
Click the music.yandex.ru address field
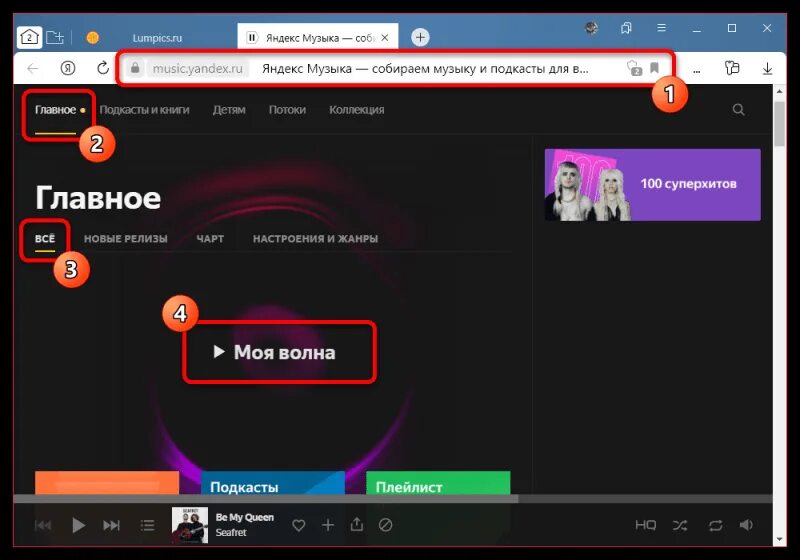[197, 68]
